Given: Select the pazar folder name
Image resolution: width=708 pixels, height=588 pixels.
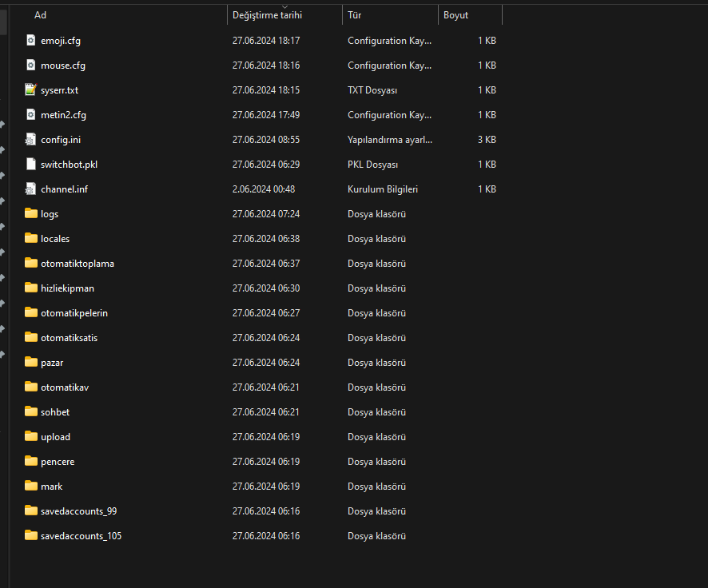Looking at the screenshot, I should click(x=52, y=363).
